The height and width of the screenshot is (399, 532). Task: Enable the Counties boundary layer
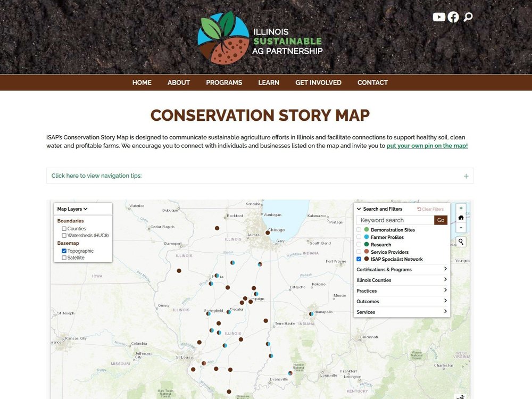pyautogui.click(x=64, y=229)
